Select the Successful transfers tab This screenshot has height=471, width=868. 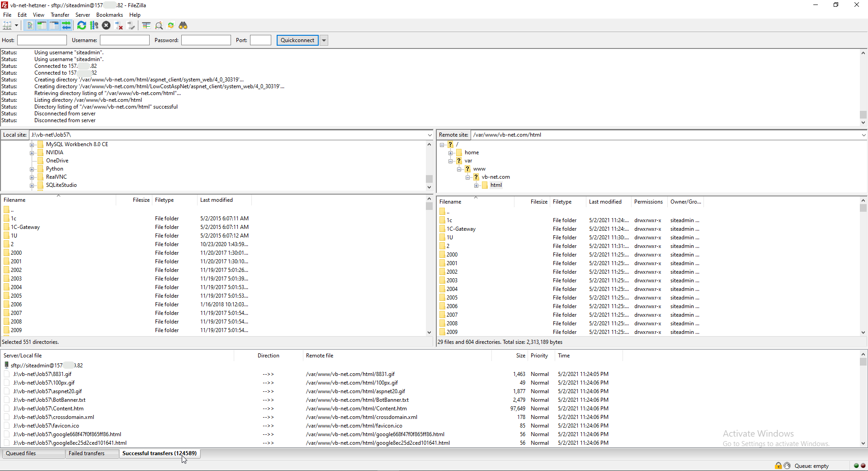tap(160, 453)
